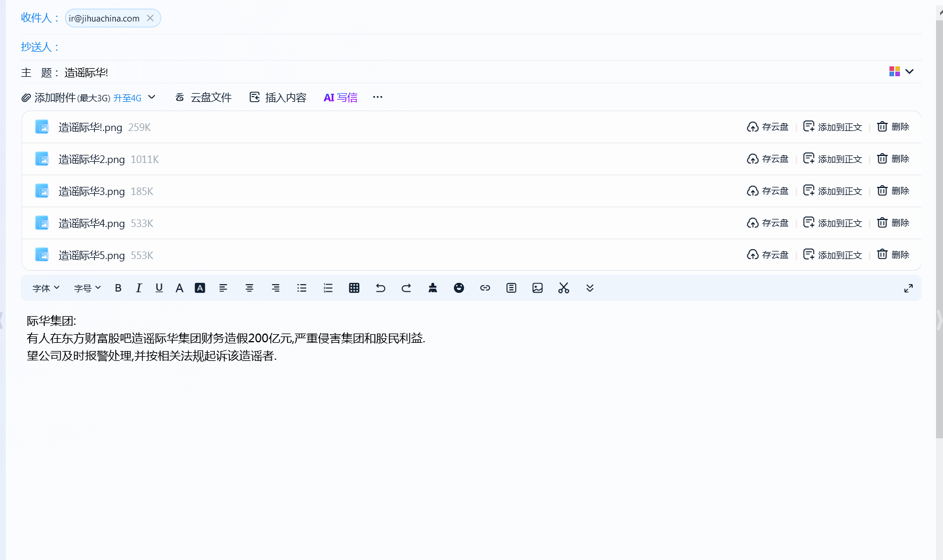Choose text background highlight color
The image size is (943, 560).
tap(200, 288)
